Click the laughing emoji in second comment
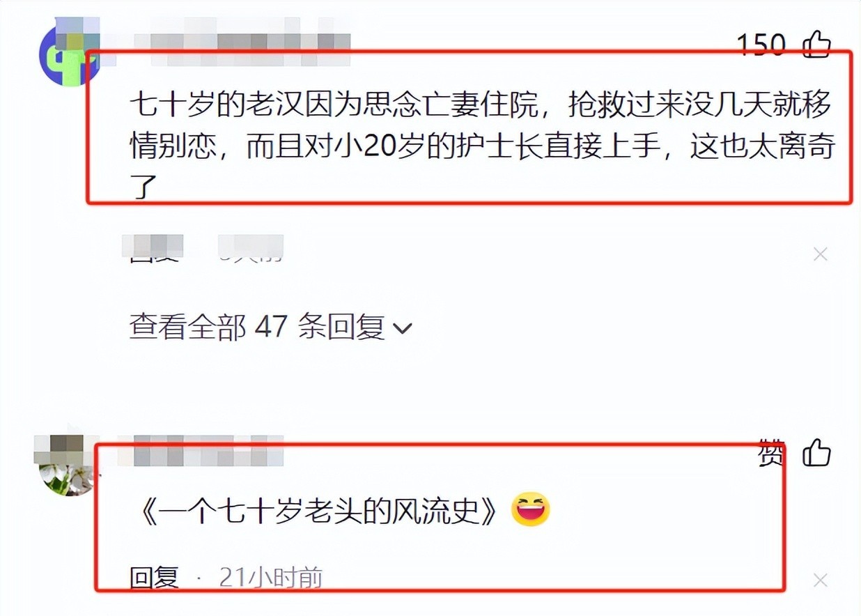Image resolution: width=861 pixels, height=616 pixels. (530, 511)
